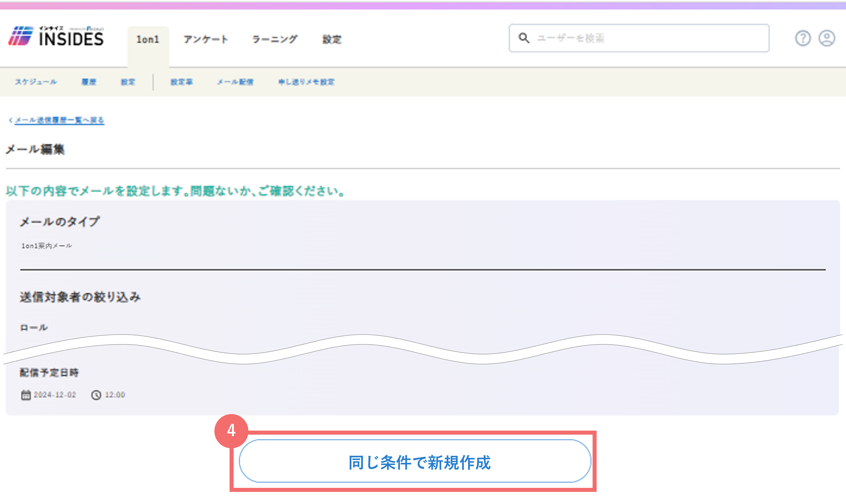Open メール配信 in the sub menu
Viewport: 846px width, 504px height.
point(236,82)
